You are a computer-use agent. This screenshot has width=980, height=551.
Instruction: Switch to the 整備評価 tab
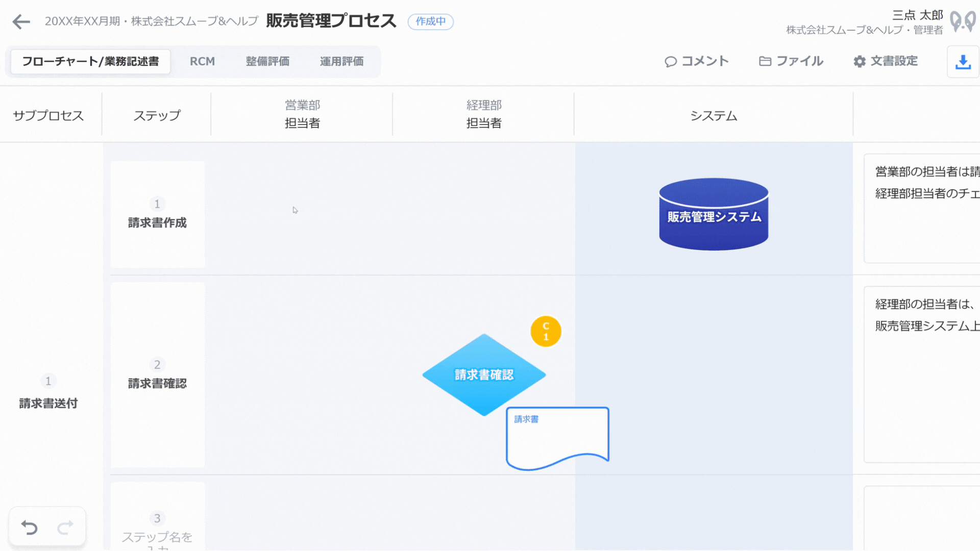click(x=267, y=61)
